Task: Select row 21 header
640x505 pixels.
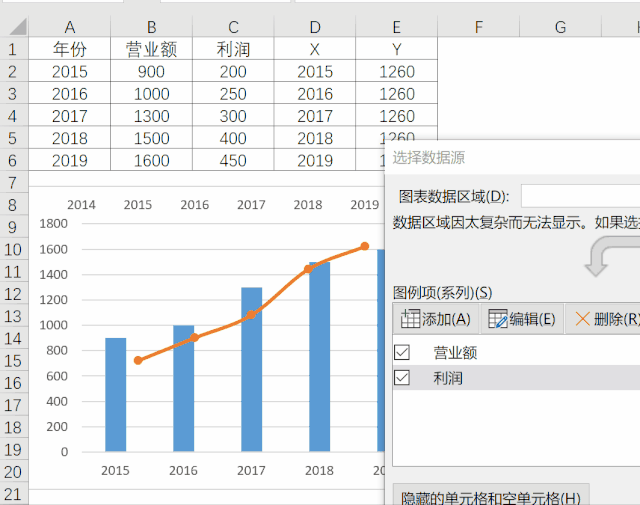Action: (14, 494)
